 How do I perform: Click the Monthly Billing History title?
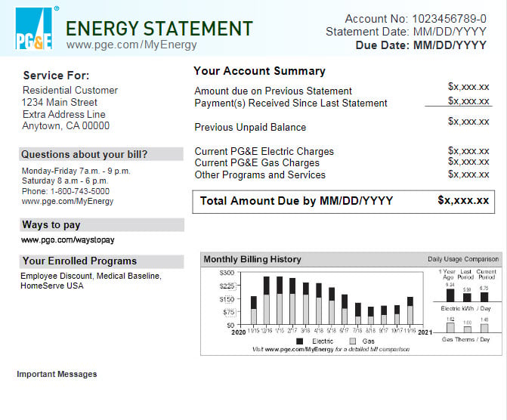(x=252, y=259)
